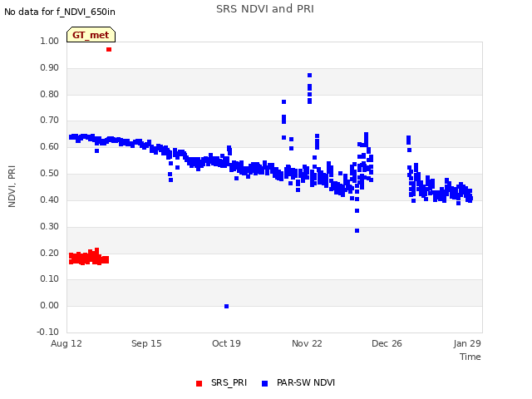The height and width of the screenshot is (399, 532).
Task: Click the 'No data for f_NDVI_650in' message
Action: coord(60,12)
